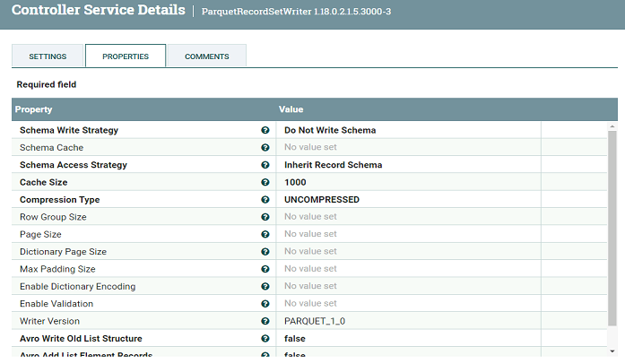Select Avro Write Old List Structure property name
The image size is (625, 364).
[81, 339]
